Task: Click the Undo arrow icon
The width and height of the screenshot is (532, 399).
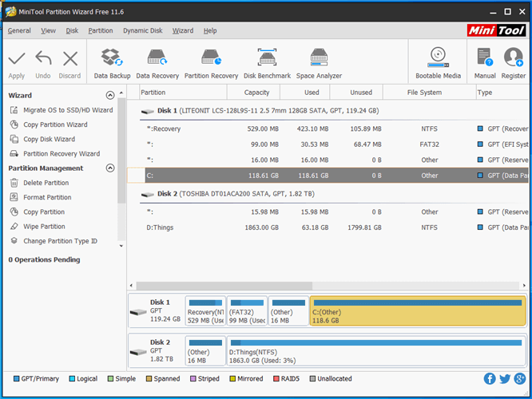Action: (43, 58)
